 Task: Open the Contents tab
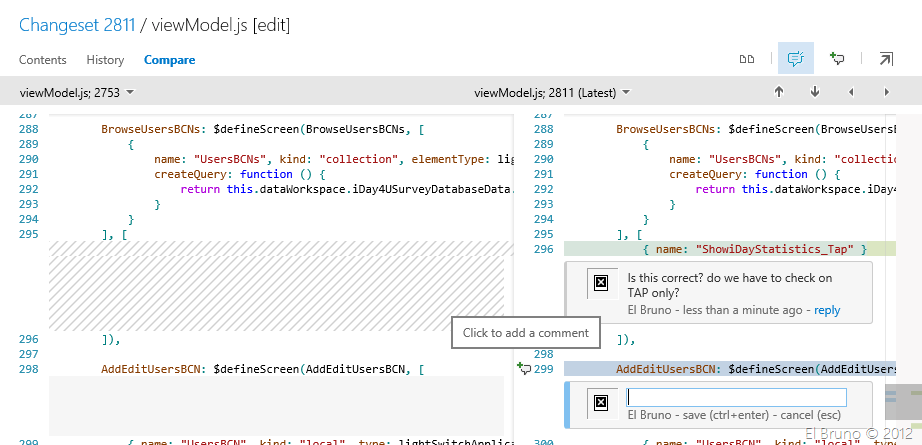click(x=43, y=60)
